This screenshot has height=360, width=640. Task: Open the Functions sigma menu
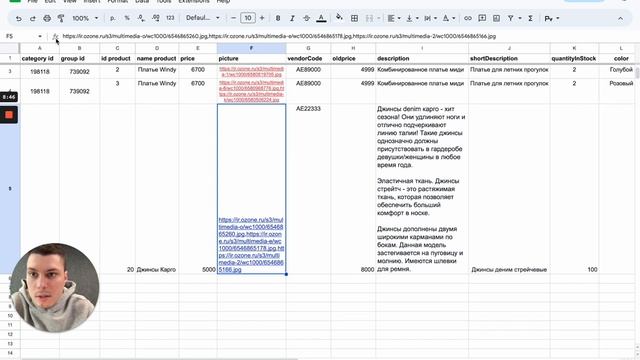(530, 18)
